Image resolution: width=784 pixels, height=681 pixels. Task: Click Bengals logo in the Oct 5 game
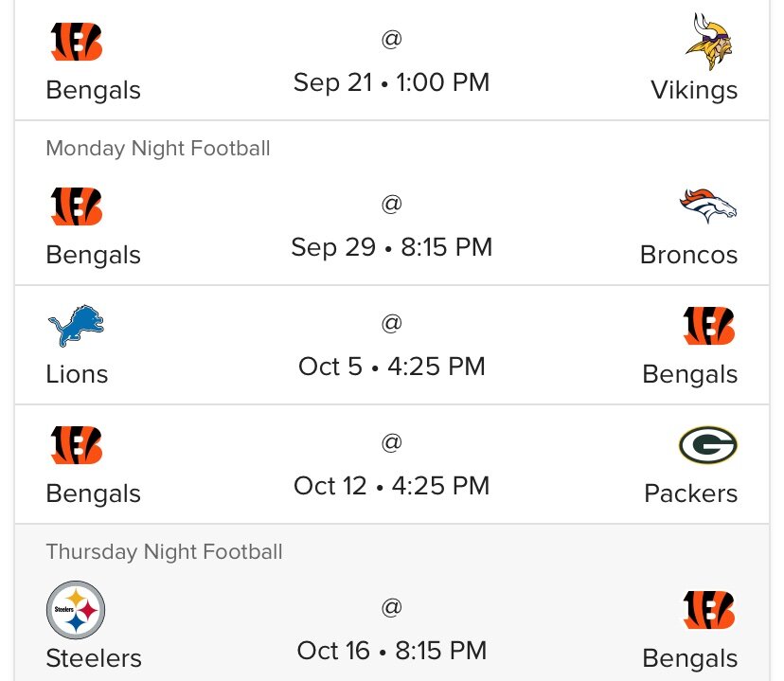(x=709, y=326)
